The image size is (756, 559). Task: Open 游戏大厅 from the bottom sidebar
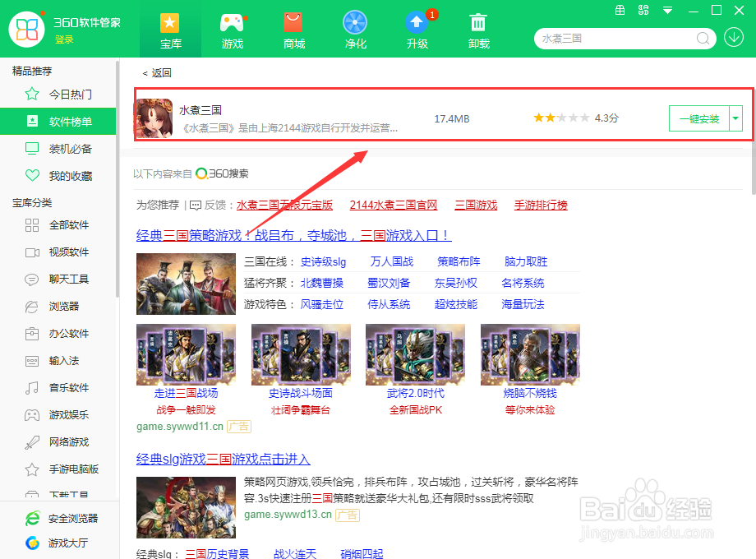[x=58, y=543]
